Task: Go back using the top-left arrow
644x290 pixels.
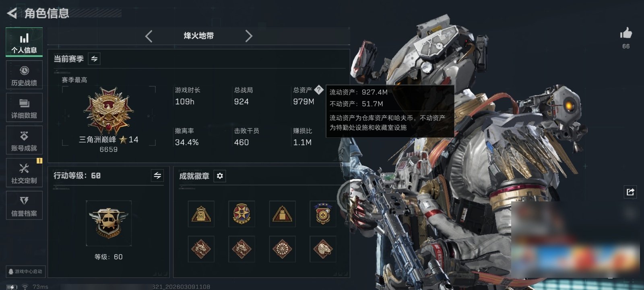Action: pyautogui.click(x=12, y=13)
